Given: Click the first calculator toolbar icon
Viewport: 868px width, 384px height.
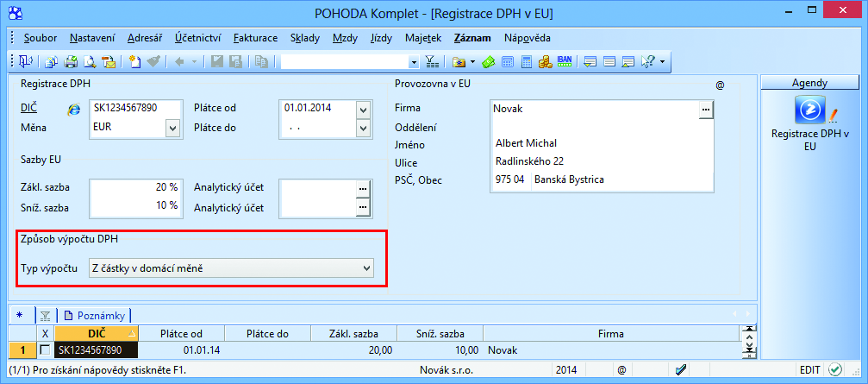Looking at the screenshot, I should [507, 61].
